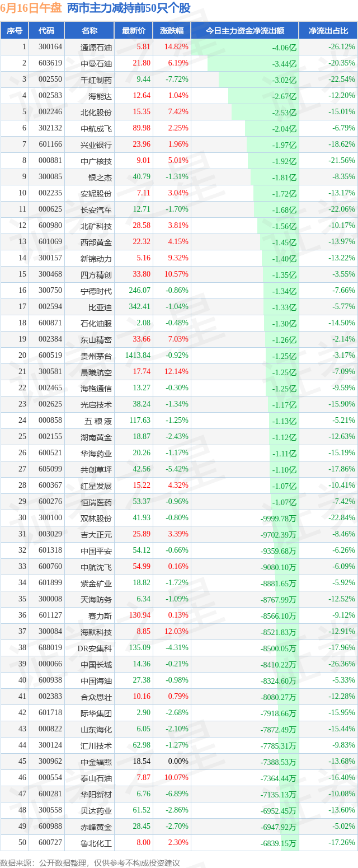Screen dimensions: 358x868
Task: Select stock name 银之杰
Action: [x=100, y=178]
